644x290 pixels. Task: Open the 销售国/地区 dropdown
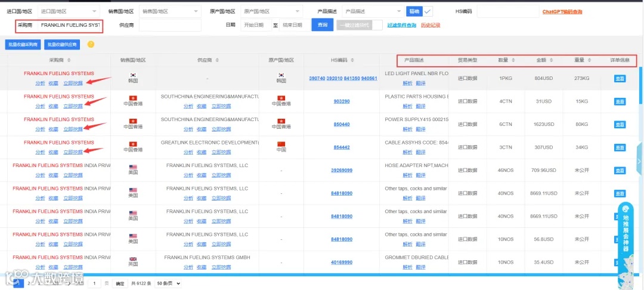(x=171, y=11)
